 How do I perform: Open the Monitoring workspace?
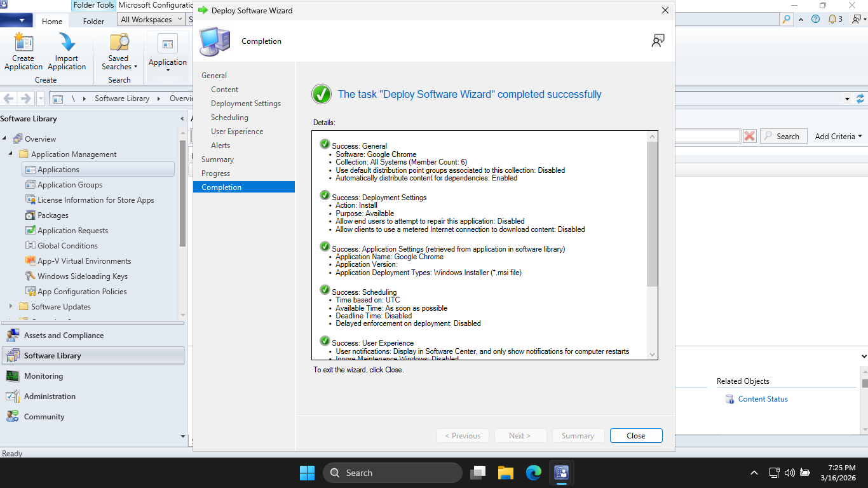pyautogui.click(x=43, y=376)
